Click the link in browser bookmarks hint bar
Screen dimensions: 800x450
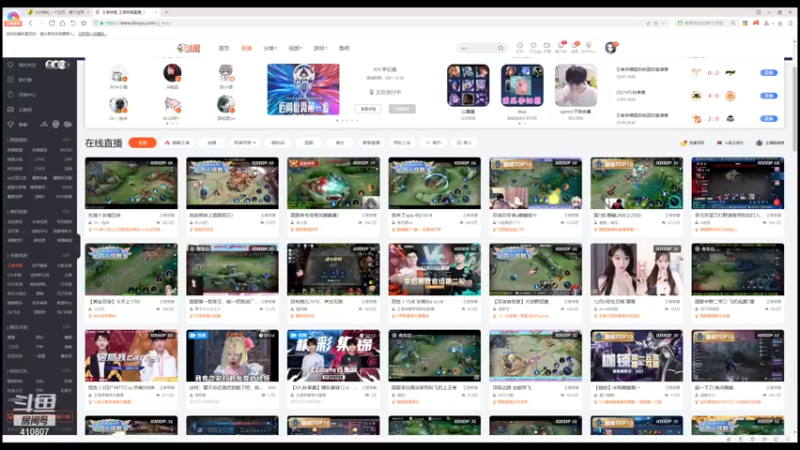(92, 34)
